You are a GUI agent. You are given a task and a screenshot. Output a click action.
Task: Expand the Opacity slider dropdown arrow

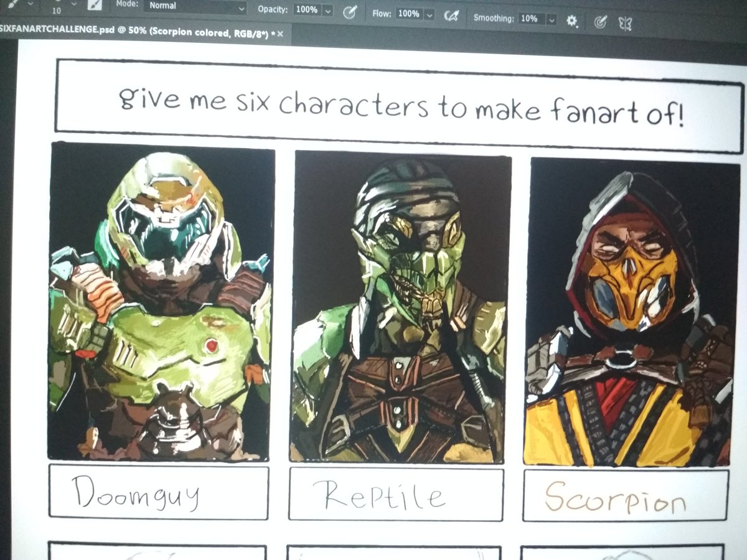pyautogui.click(x=328, y=11)
